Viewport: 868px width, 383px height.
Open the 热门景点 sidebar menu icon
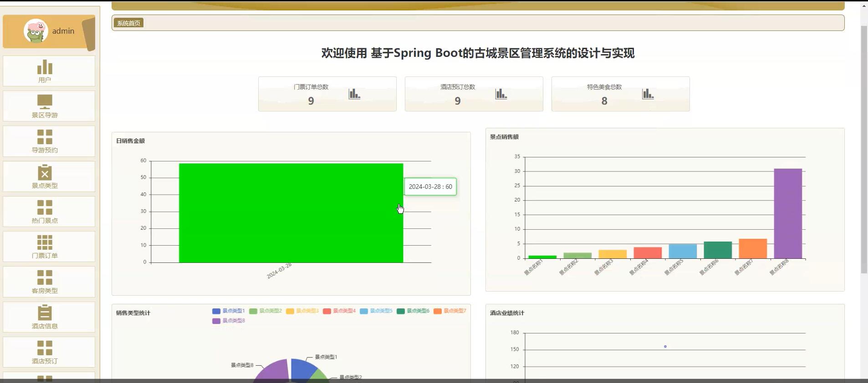tap(45, 207)
